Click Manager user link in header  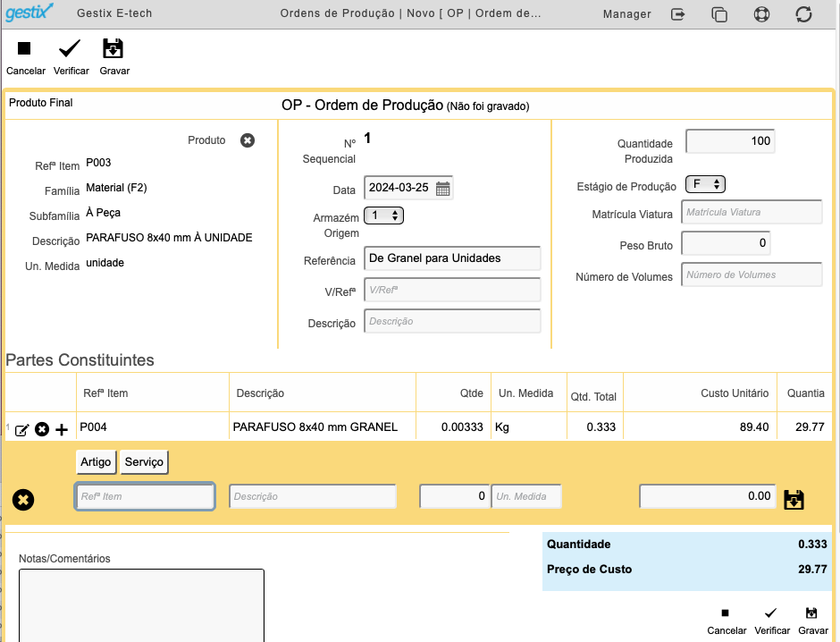[626, 14]
